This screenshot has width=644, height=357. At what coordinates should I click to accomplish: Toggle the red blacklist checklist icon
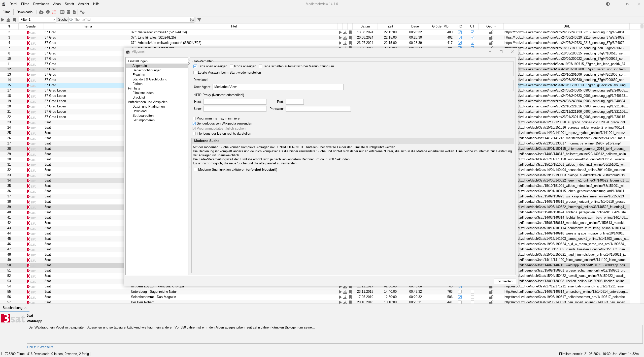(54, 12)
